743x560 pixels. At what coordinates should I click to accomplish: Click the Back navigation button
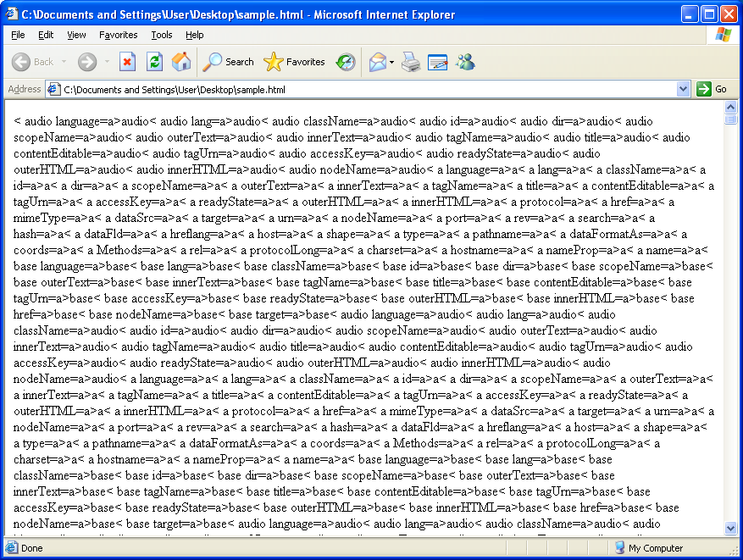(32, 62)
